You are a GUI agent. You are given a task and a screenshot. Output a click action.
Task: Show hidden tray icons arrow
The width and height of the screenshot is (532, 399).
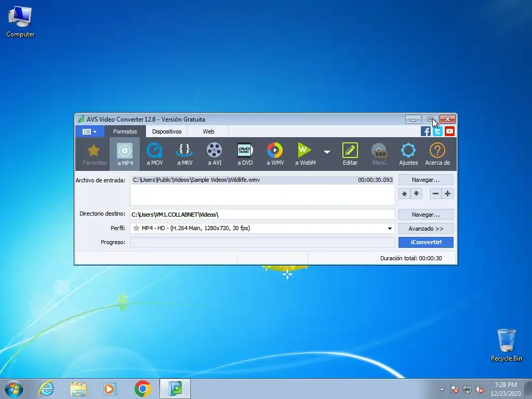coord(442,389)
